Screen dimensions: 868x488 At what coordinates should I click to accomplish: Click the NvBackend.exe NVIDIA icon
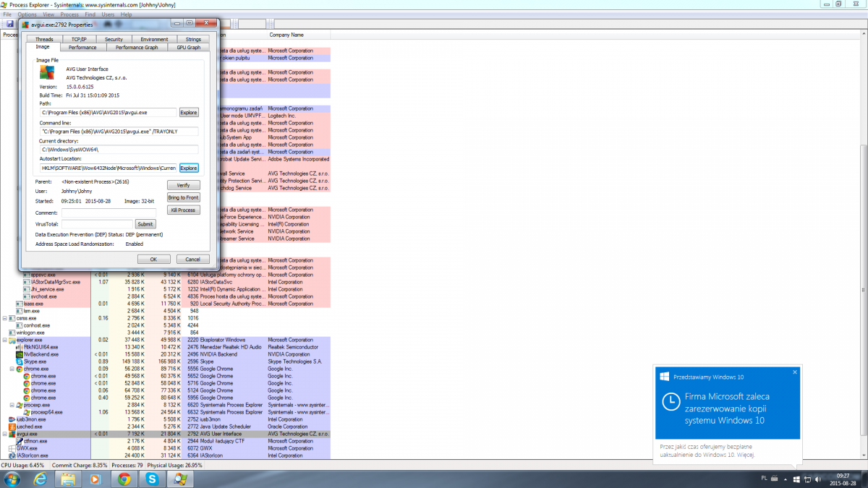(x=19, y=354)
